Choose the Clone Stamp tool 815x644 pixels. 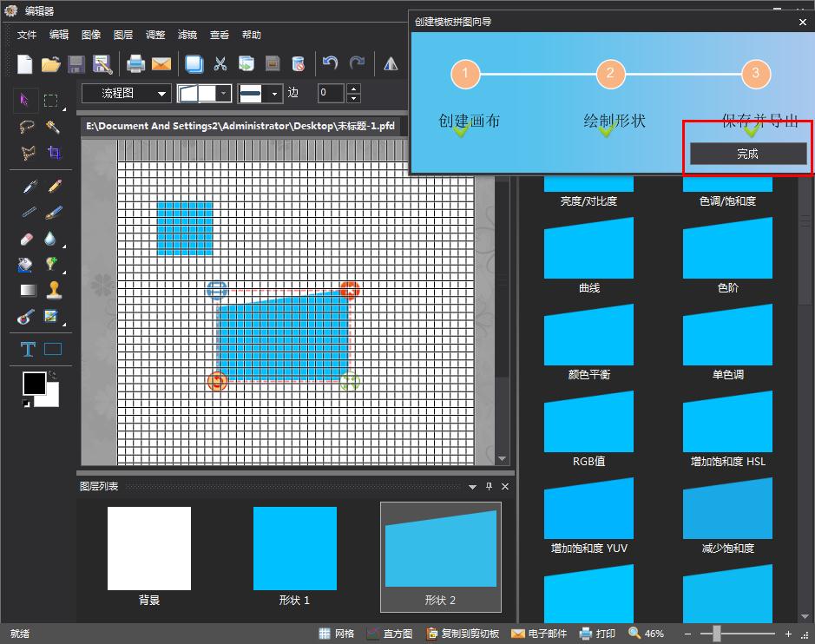point(54,290)
